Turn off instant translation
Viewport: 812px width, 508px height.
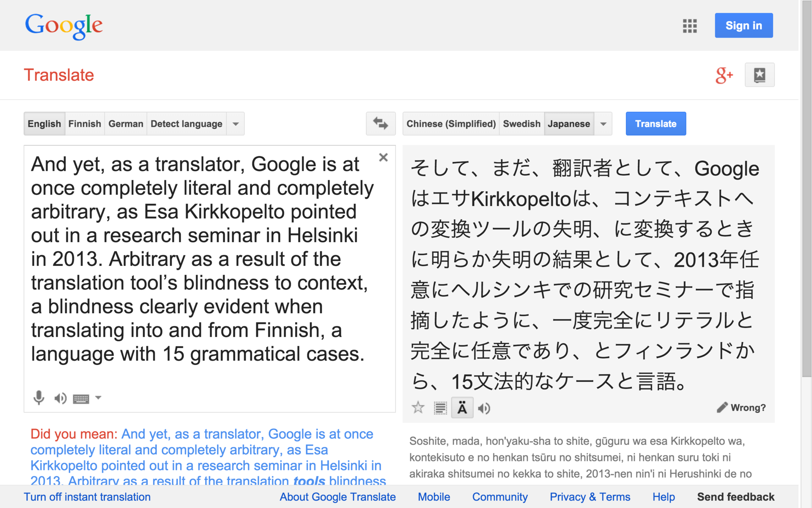pos(87,497)
